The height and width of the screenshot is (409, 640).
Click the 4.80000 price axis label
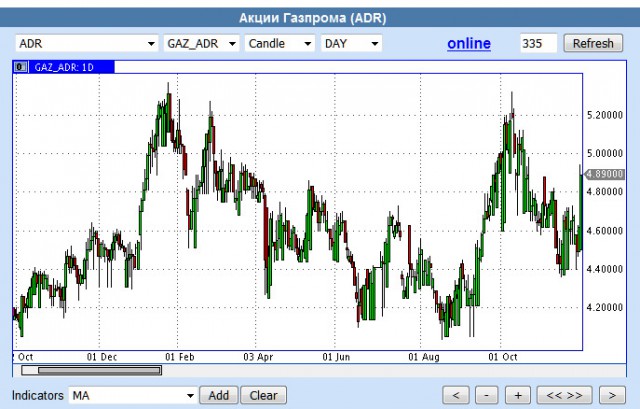point(605,191)
